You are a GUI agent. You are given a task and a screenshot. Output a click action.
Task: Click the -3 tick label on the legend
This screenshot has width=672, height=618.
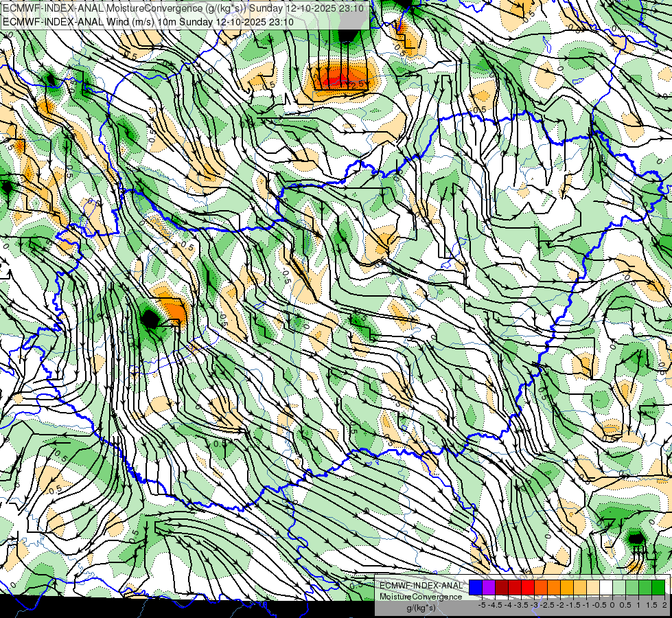(x=534, y=605)
